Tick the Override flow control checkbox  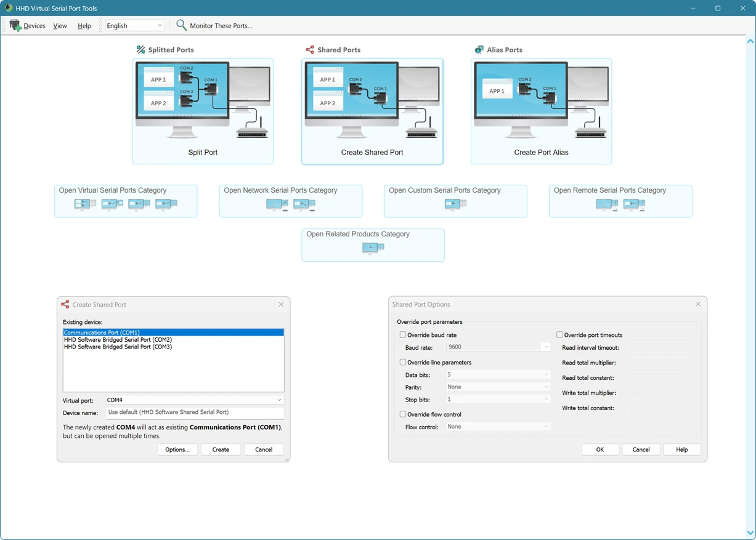pyautogui.click(x=403, y=414)
